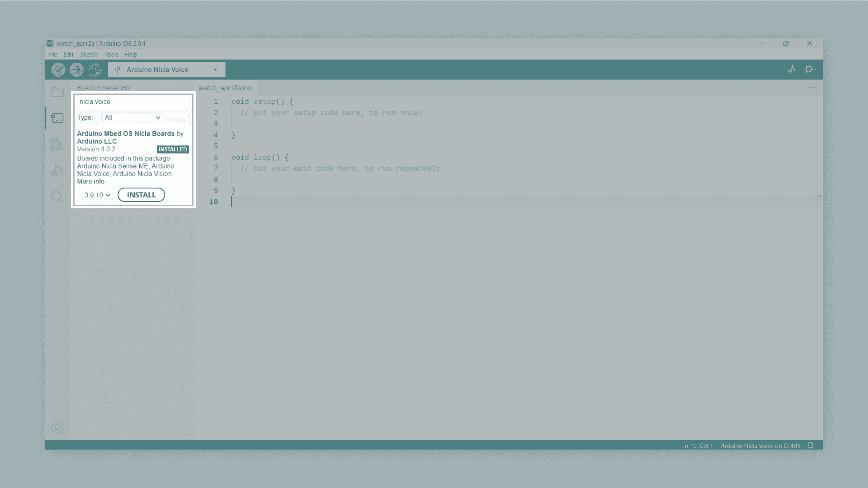Screen dimensions: 868x488
Task: Toggle the Boards Manager sidebar icon
Action: (57, 118)
